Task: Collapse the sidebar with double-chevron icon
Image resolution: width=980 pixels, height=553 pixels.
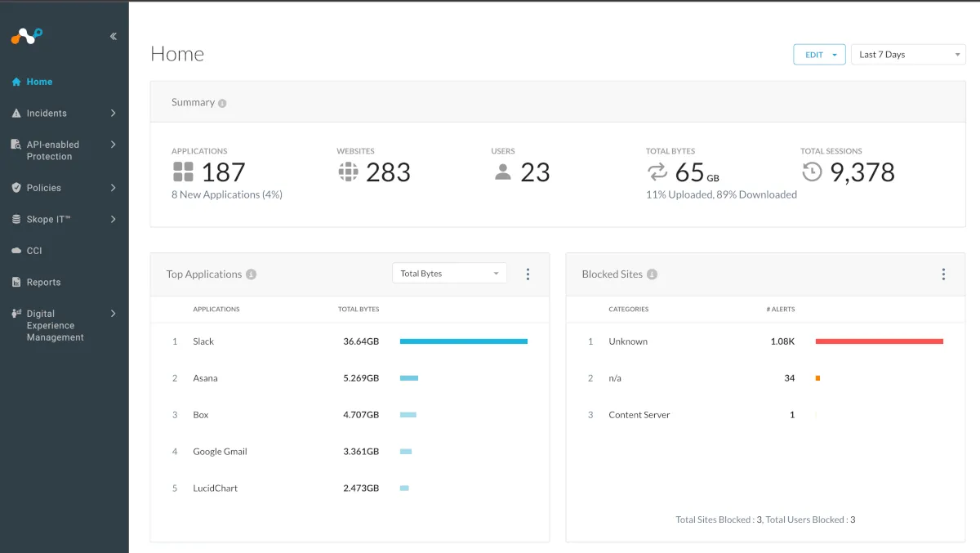Action: (x=113, y=36)
